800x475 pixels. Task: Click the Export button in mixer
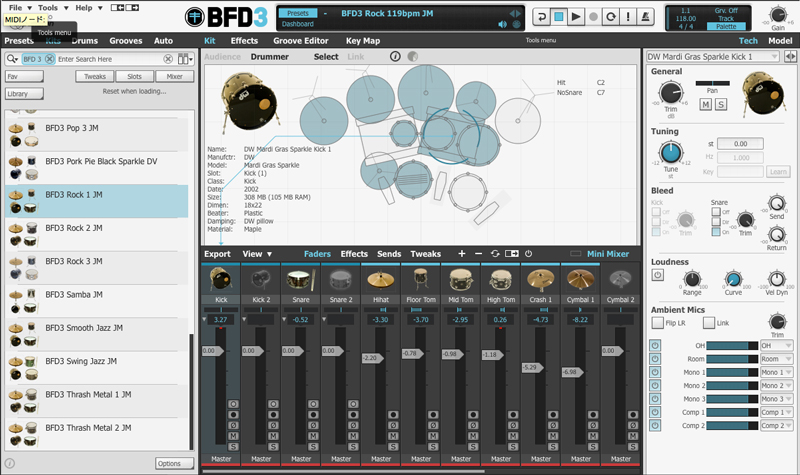(217, 254)
